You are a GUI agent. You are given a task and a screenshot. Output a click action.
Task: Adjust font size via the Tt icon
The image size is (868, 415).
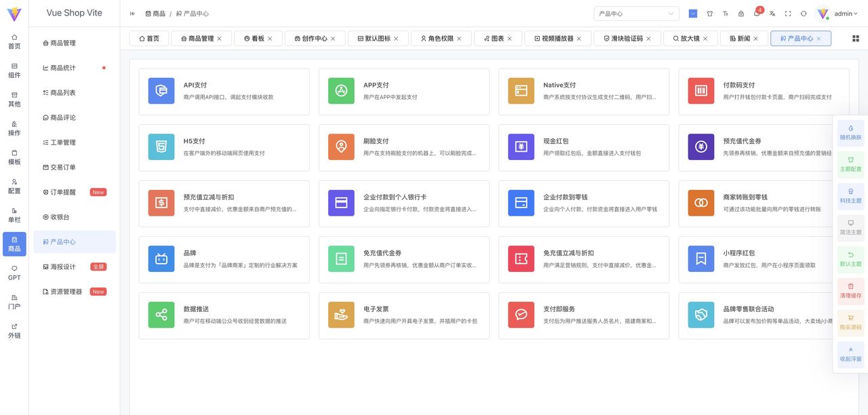726,13
